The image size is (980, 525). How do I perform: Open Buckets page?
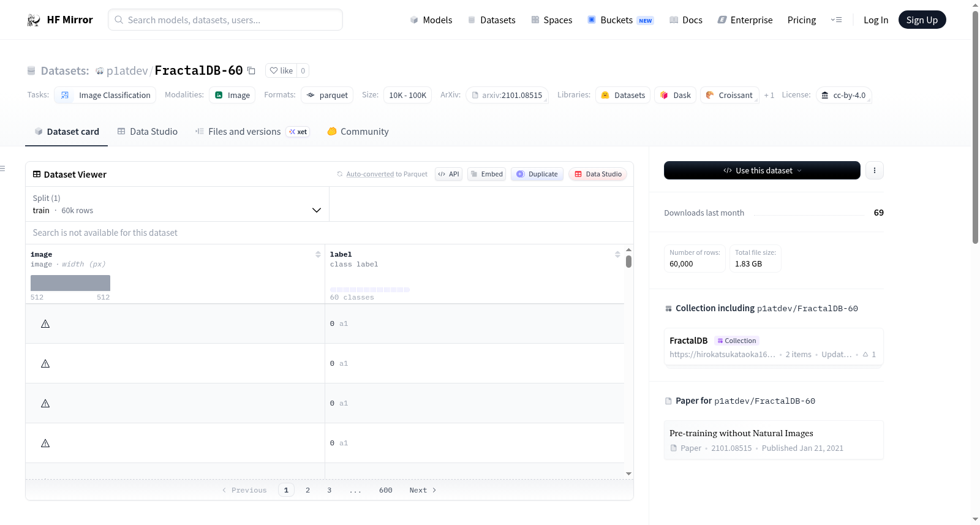[x=620, y=20]
